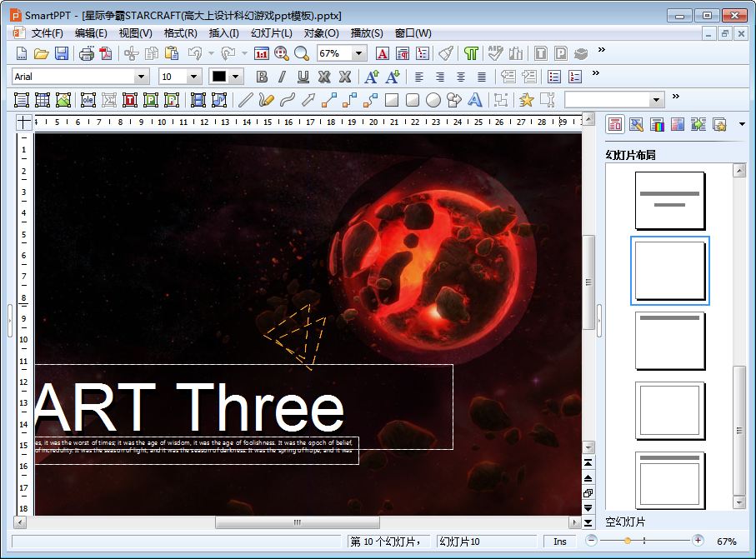
Task: Select the freehand scribble tool
Action: (x=266, y=100)
